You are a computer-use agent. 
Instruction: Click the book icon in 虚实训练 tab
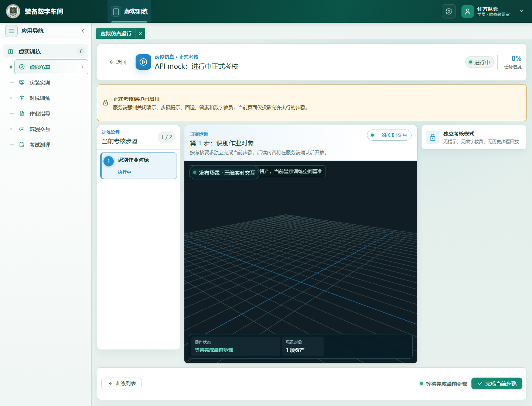point(116,11)
